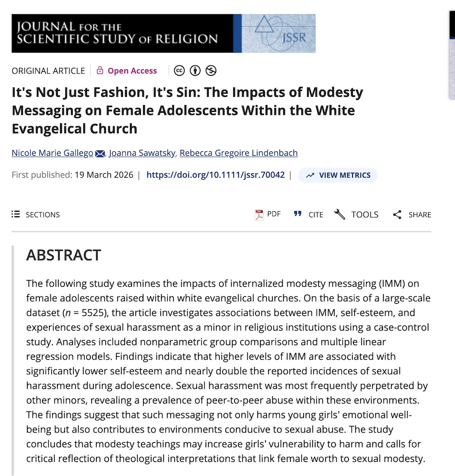Download the article via the PDF icon
This screenshot has width=455, height=476.
pyautogui.click(x=259, y=215)
